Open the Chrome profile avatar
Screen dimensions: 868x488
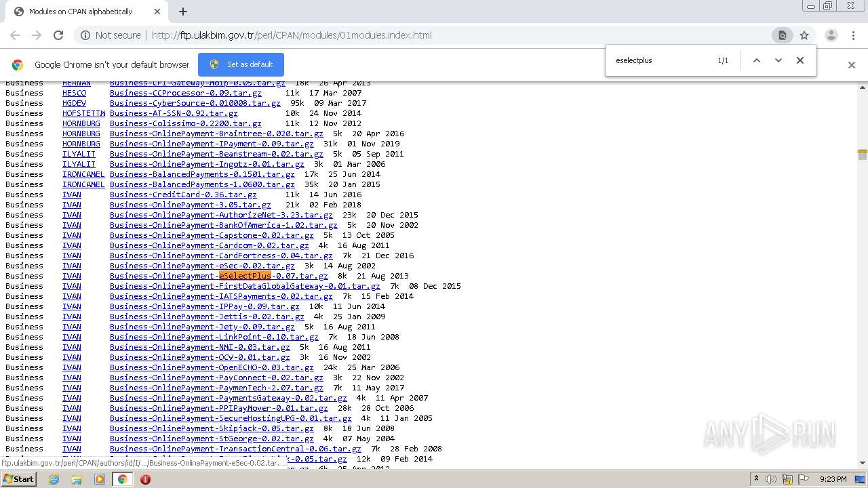pos(831,35)
